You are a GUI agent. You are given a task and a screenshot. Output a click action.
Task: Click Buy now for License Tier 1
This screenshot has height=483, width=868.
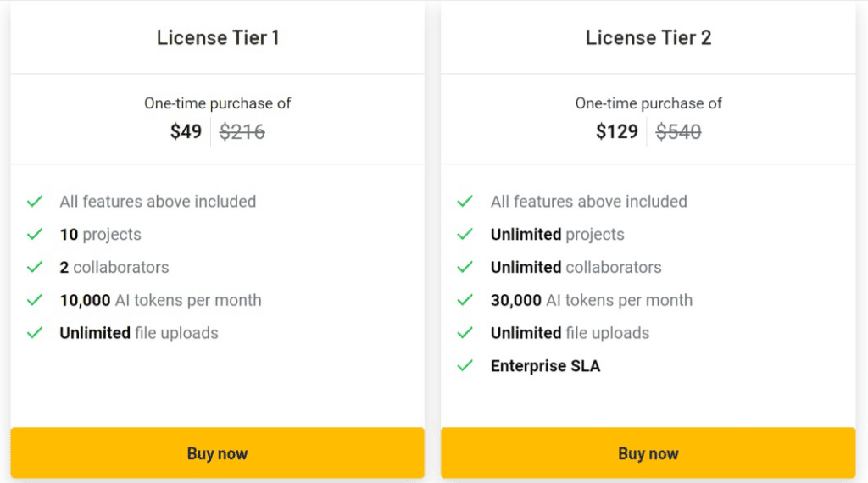(x=217, y=453)
